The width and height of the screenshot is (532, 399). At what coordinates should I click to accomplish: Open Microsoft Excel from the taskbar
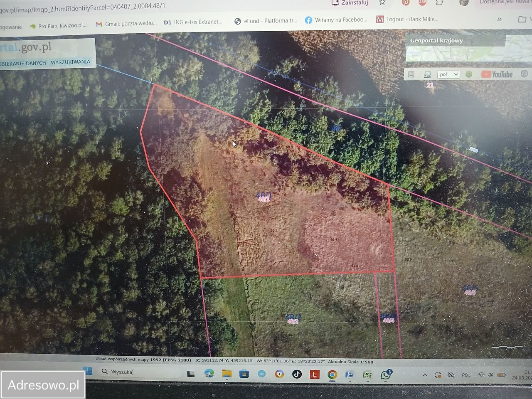tap(367, 375)
